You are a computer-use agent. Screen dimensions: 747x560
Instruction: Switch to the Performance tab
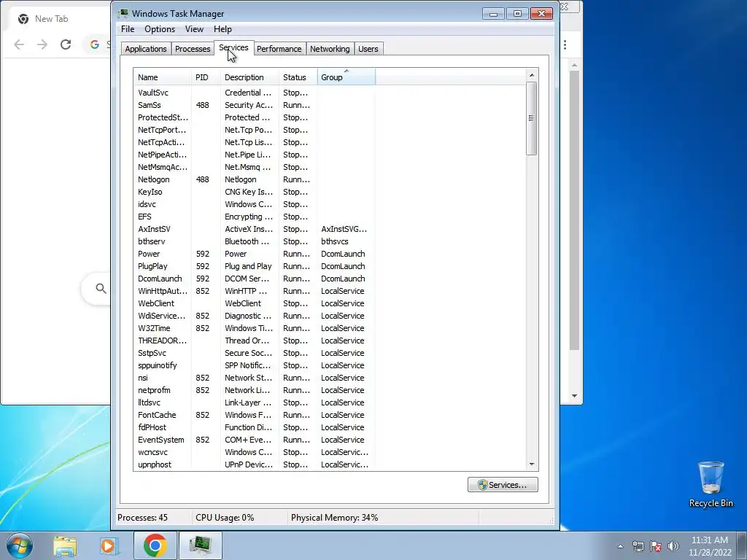pos(279,49)
